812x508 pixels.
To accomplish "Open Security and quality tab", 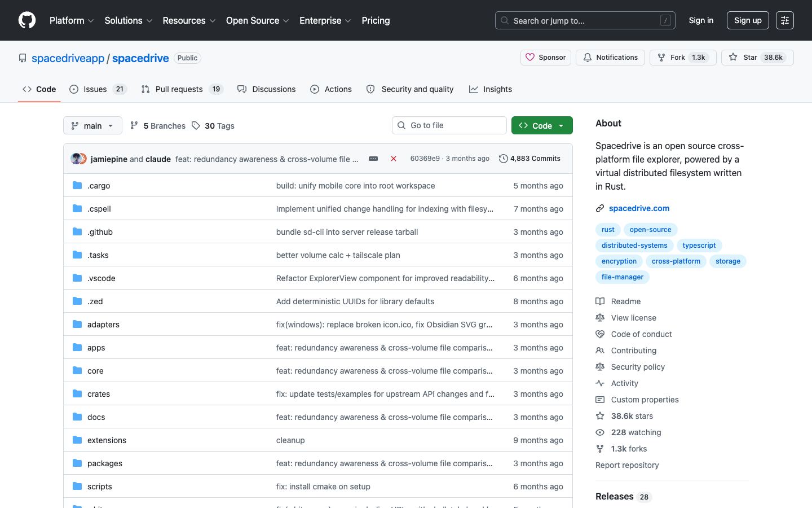I will pyautogui.click(x=410, y=89).
